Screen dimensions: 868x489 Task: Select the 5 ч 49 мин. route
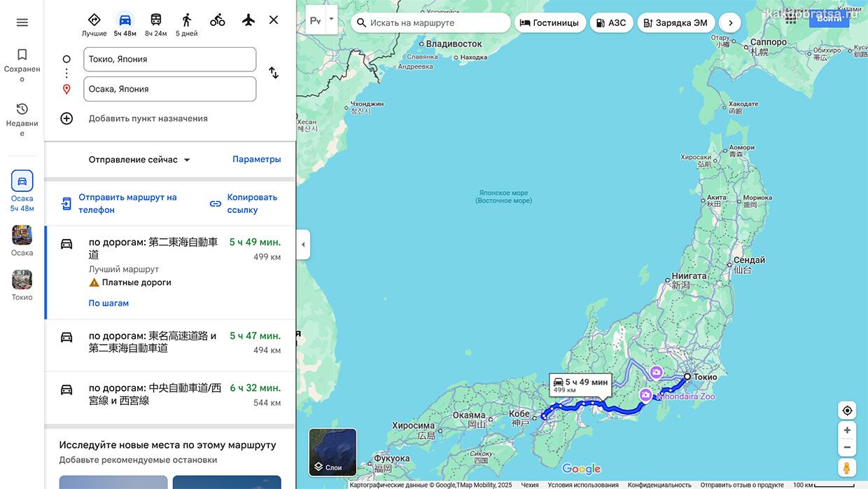pos(169,273)
